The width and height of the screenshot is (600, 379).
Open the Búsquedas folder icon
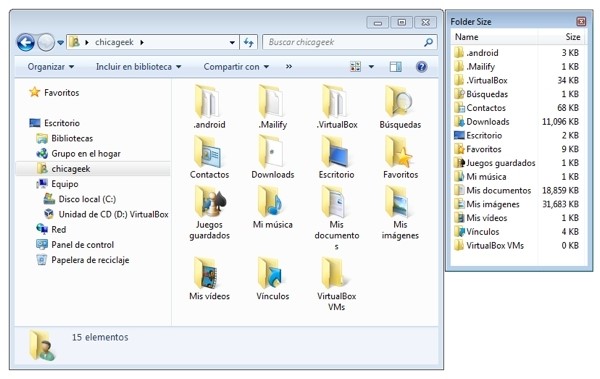tap(399, 101)
